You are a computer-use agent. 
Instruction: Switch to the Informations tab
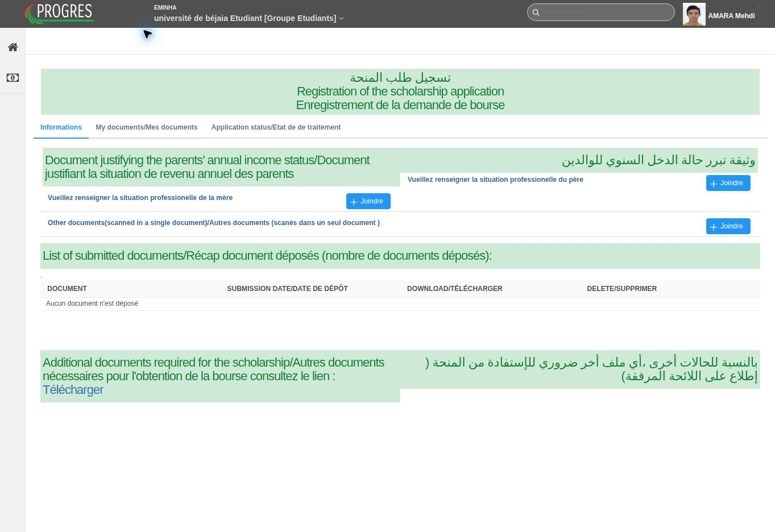(x=61, y=127)
